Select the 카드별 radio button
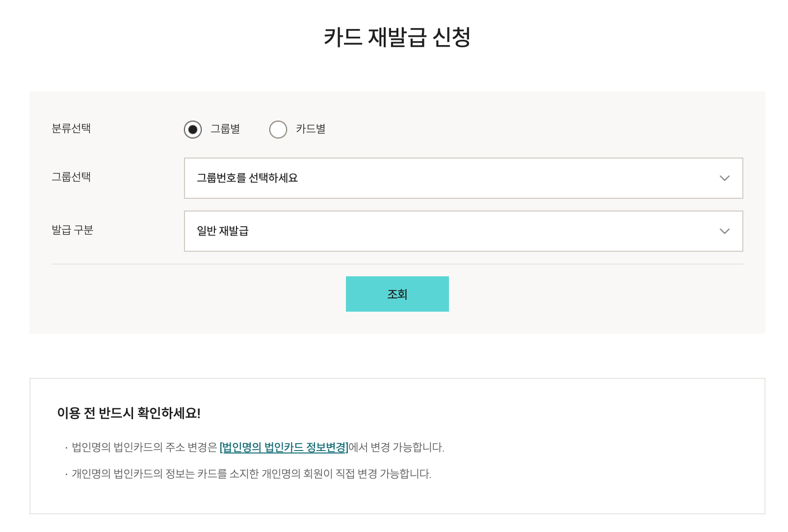 click(x=278, y=130)
